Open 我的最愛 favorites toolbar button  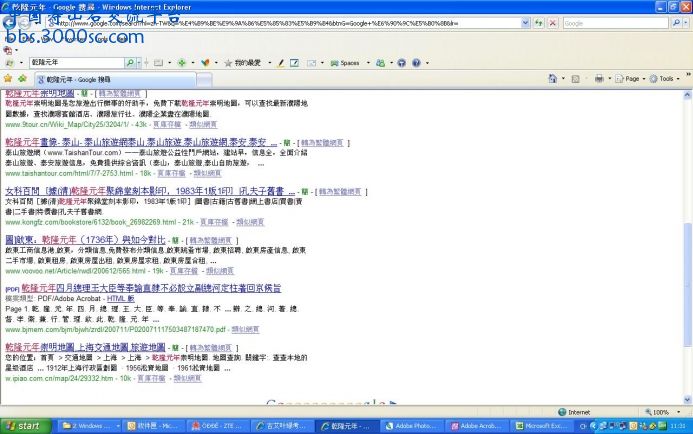(243, 63)
